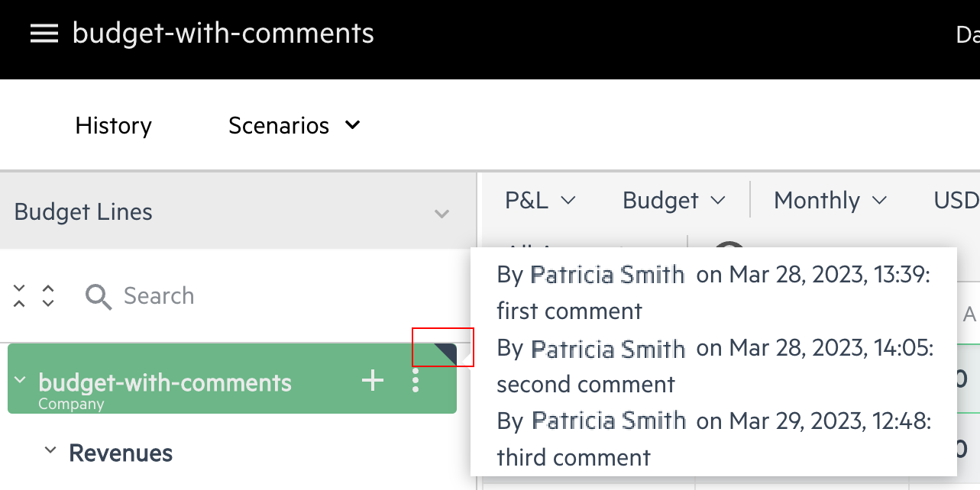Open the Budget type dropdown

674,201
